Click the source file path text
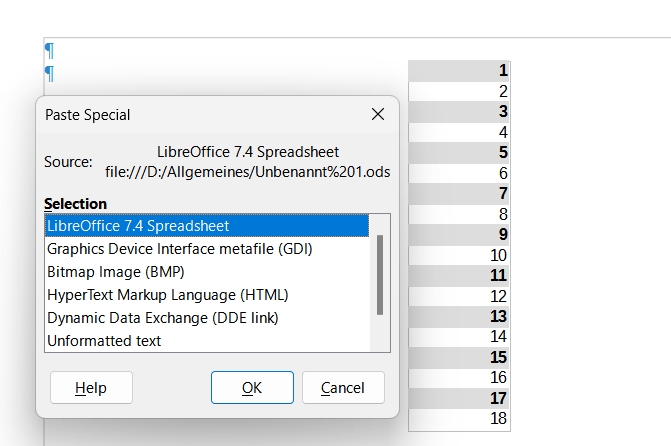This screenshot has width=671, height=446. [248, 172]
